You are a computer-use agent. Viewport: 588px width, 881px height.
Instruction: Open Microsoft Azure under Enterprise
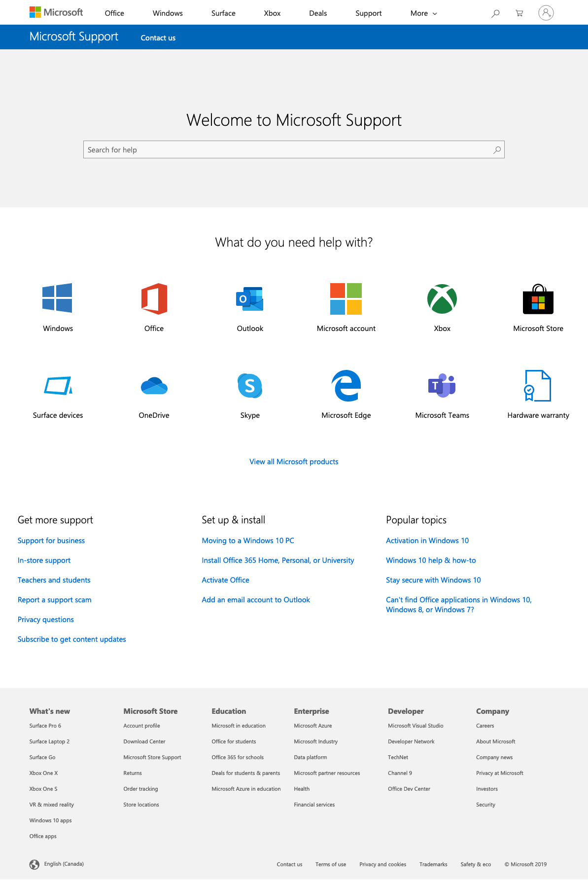313,726
